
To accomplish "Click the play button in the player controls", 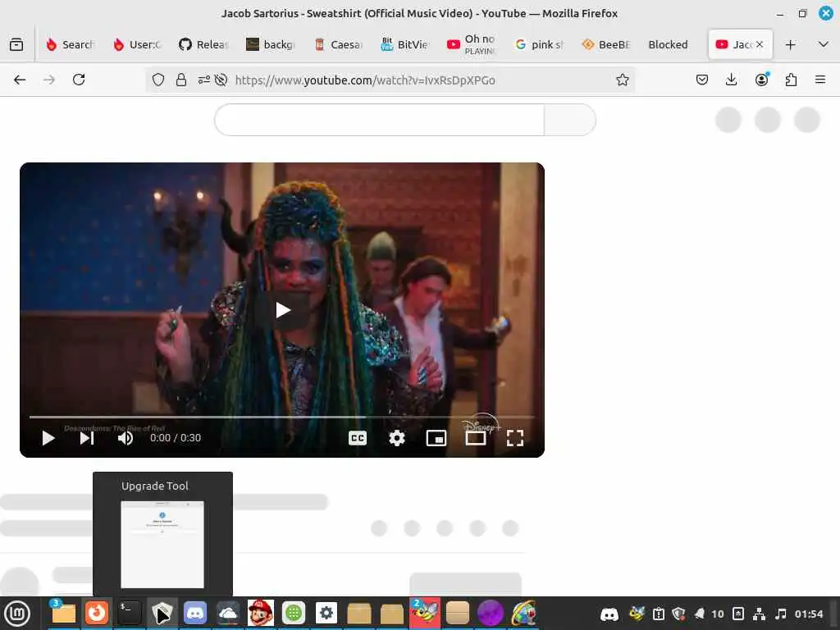I will pyautogui.click(x=48, y=438).
